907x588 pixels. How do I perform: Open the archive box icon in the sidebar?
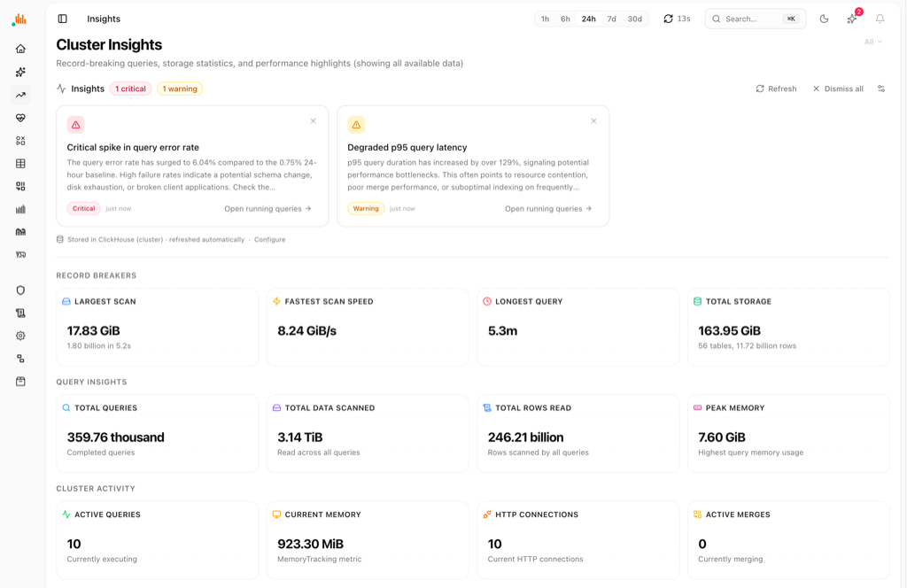(x=20, y=382)
